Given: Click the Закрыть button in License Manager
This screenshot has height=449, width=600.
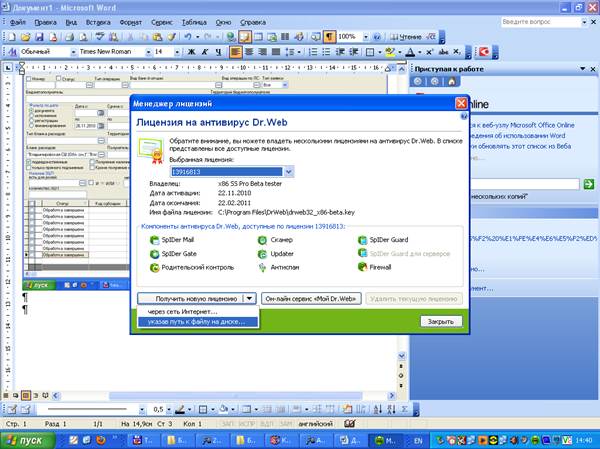Looking at the screenshot, I should [x=441, y=322].
